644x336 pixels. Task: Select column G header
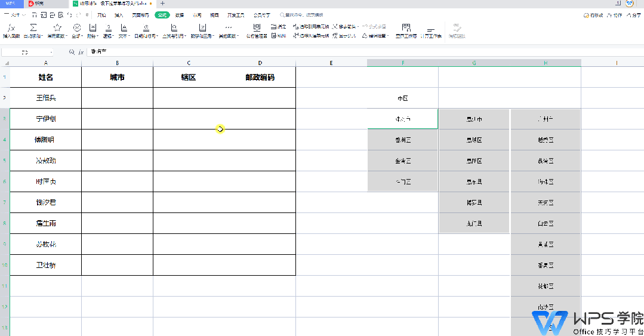click(474, 63)
